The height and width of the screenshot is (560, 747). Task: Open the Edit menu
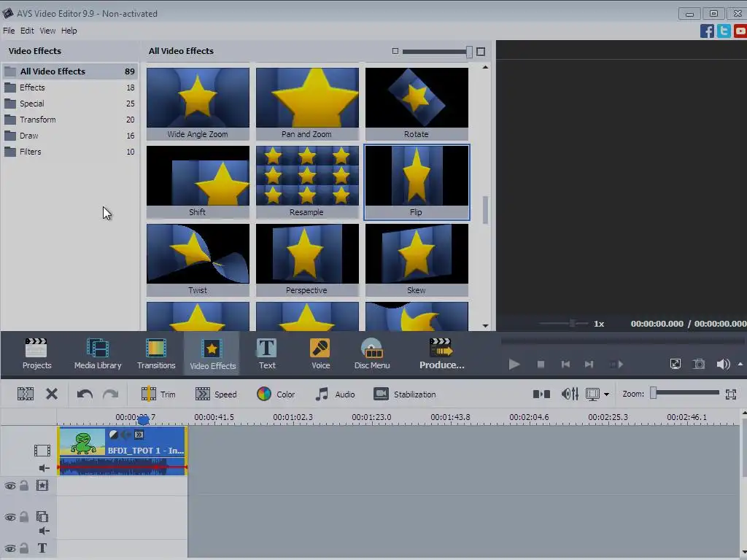tap(27, 31)
